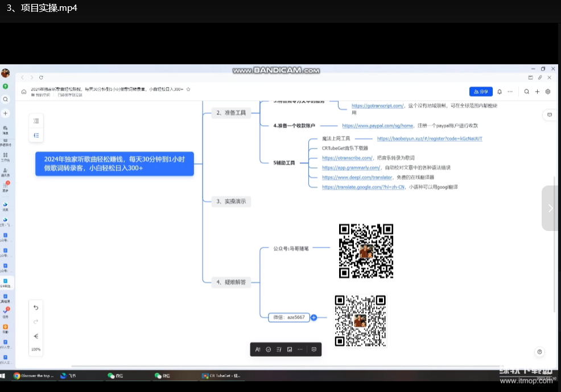Screen dimensions: 561x392
Task: Open the otranscribe.com link
Action: [347, 158]
